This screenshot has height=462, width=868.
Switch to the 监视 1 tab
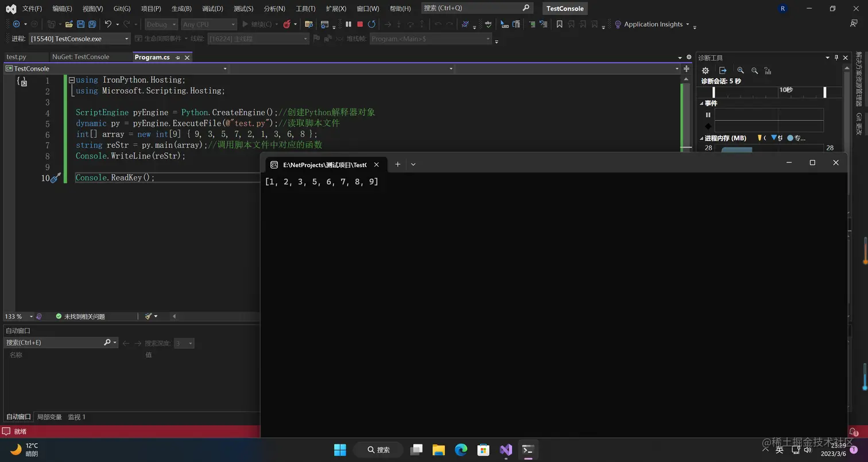pos(76,417)
